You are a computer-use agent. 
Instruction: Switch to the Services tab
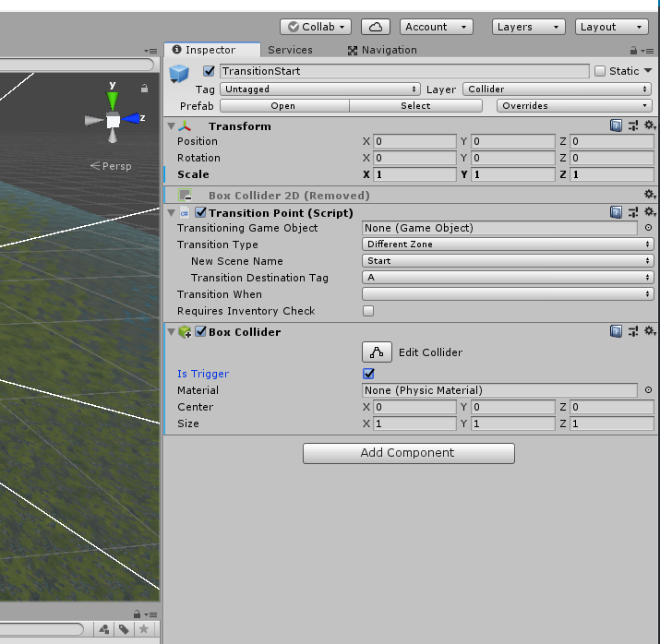[x=290, y=50]
